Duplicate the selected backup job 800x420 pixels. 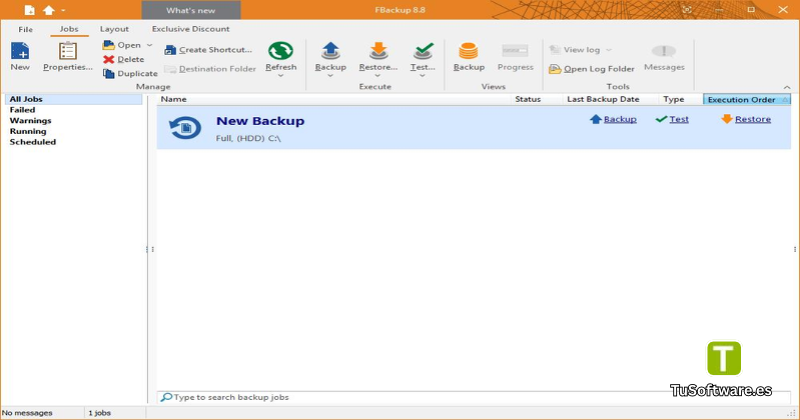[x=130, y=73]
